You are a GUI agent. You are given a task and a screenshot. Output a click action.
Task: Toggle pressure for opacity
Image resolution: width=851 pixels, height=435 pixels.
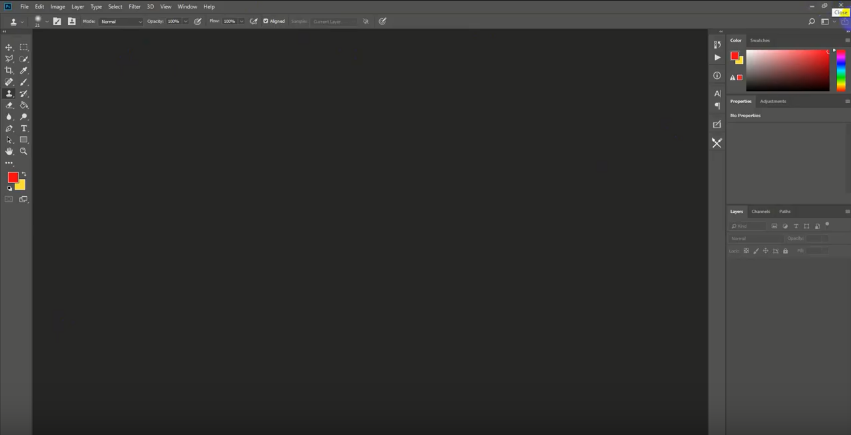point(198,21)
